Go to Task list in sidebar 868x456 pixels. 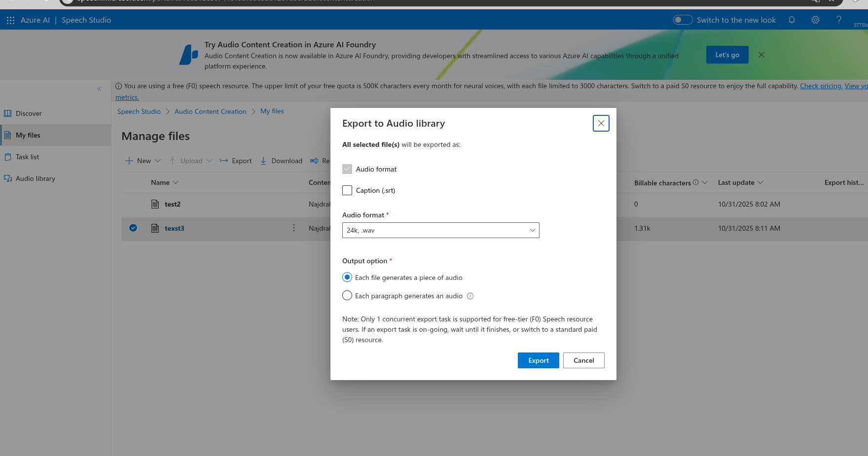(27, 157)
